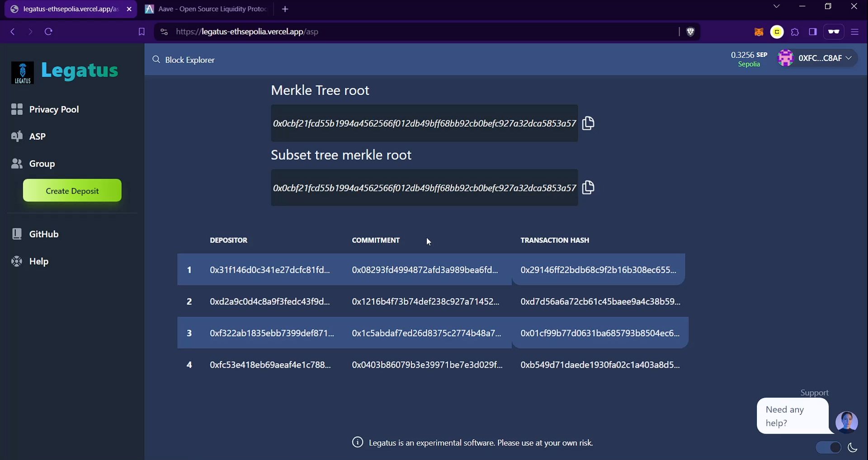The height and width of the screenshot is (460, 868).
Task: Select depositor 0xfc53e418eb69aeaf4e1c788...
Action: (270, 365)
